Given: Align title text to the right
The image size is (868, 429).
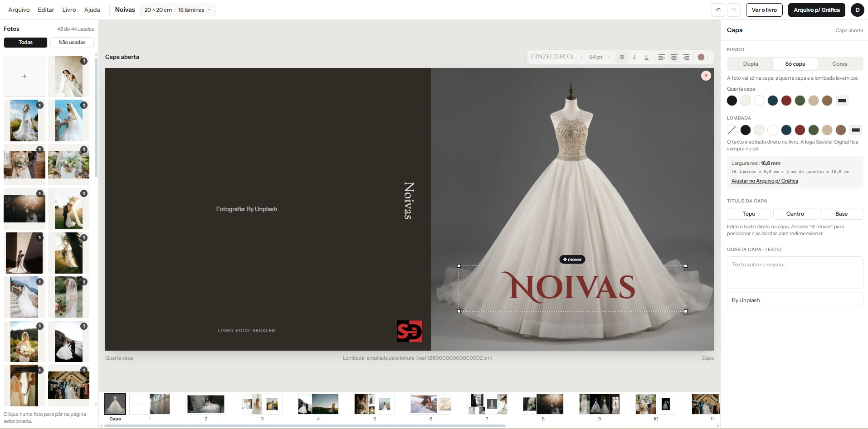Looking at the screenshot, I should coord(686,57).
